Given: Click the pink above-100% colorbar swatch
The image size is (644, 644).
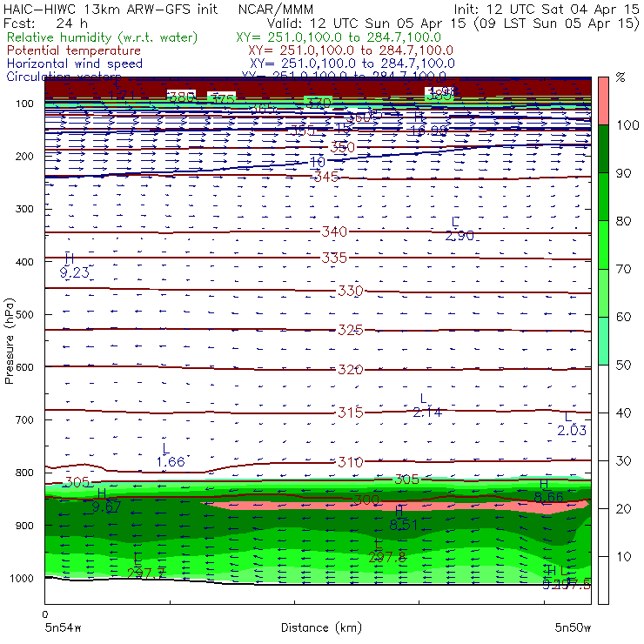Looking at the screenshot, I should click(x=603, y=101).
